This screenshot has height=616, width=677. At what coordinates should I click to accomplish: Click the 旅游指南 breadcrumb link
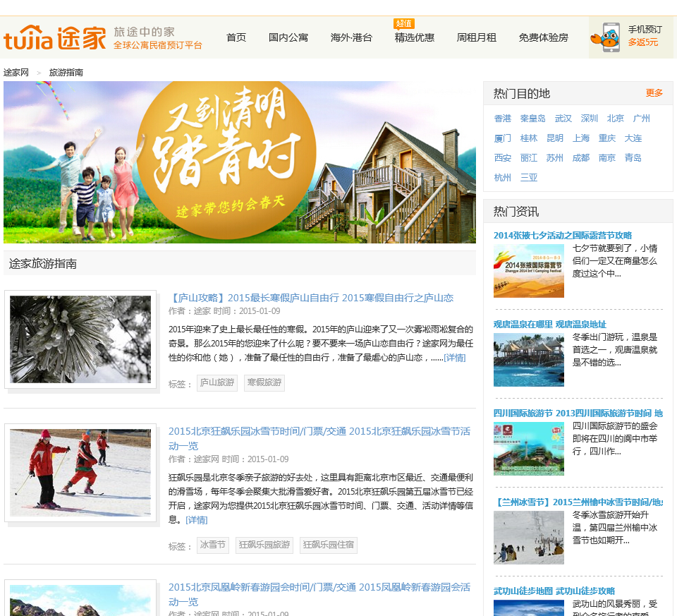(66, 73)
